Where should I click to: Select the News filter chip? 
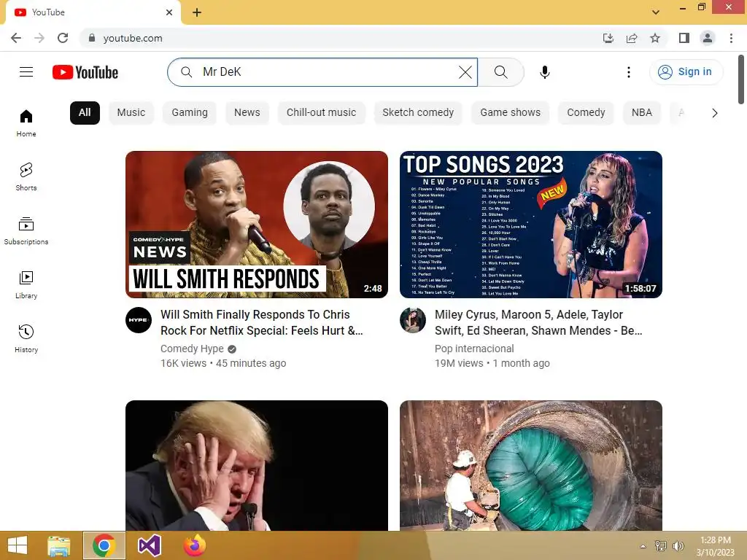[247, 113]
